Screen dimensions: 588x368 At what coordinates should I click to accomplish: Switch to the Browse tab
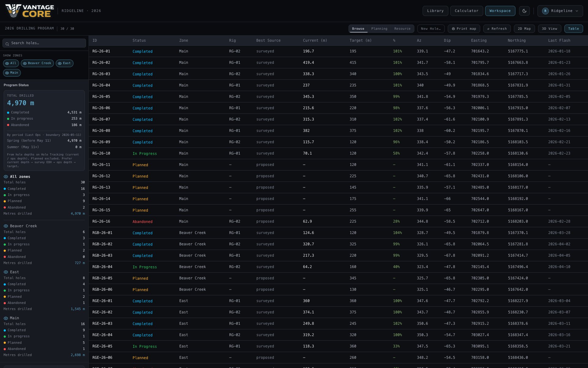(358, 29)
